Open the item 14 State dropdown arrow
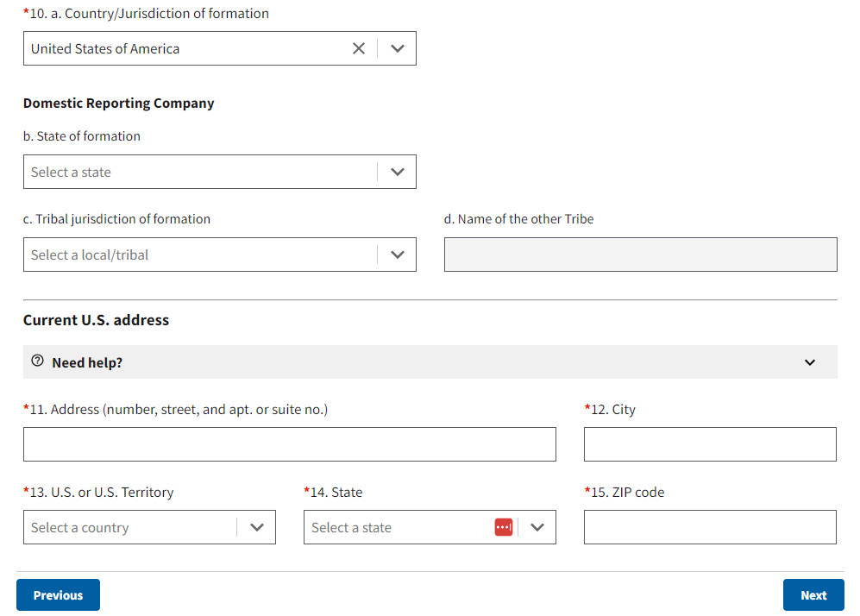The width and height of the screenshot is (860, 616). point(537,527)
